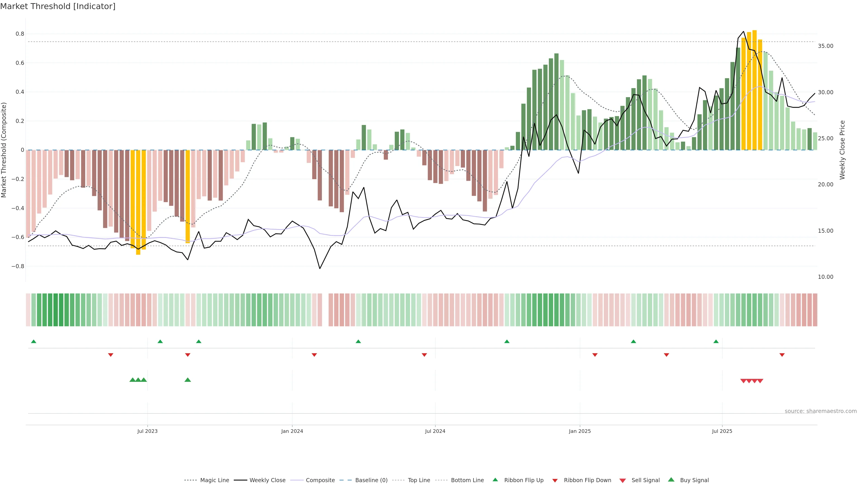The image size is (868, 488).
Task: Click the leftmost sell signal triangle after Jul 2025
Action: [743, 381]
